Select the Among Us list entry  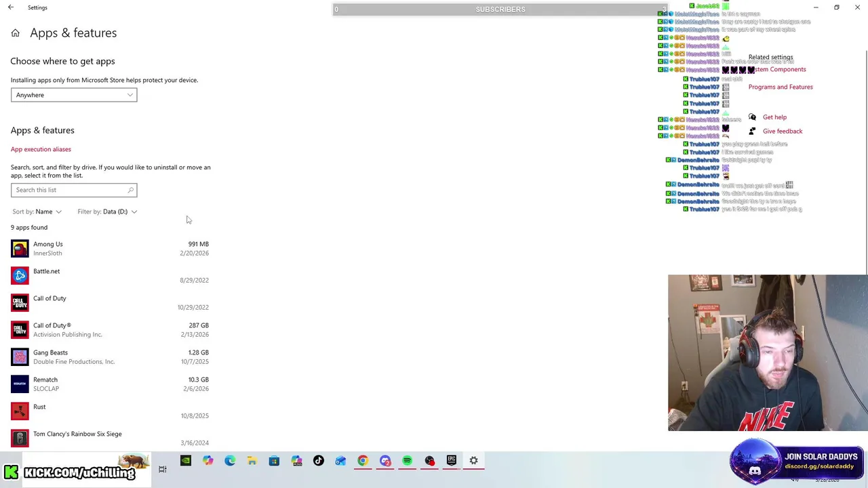(x=110, y=249)
